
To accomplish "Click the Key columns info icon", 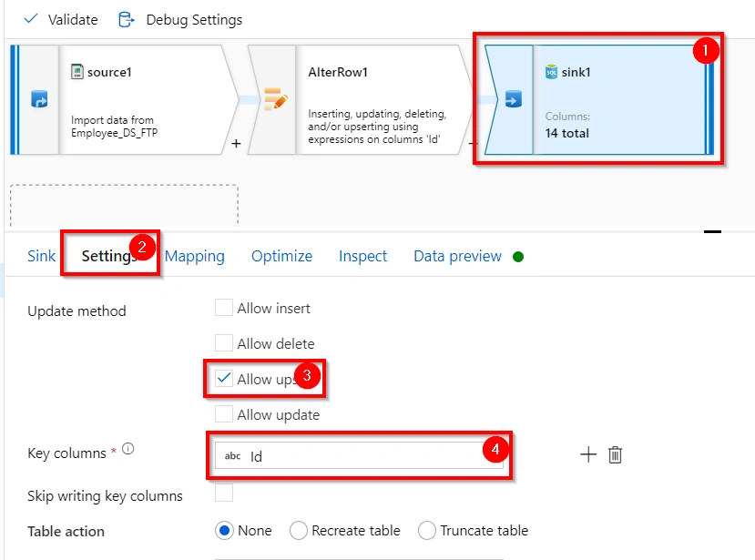I will tap(128, 449).
